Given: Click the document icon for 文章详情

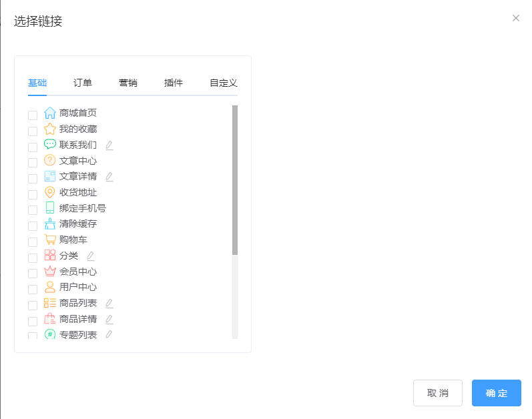Looking at the screenshot, I should point(50,176).
